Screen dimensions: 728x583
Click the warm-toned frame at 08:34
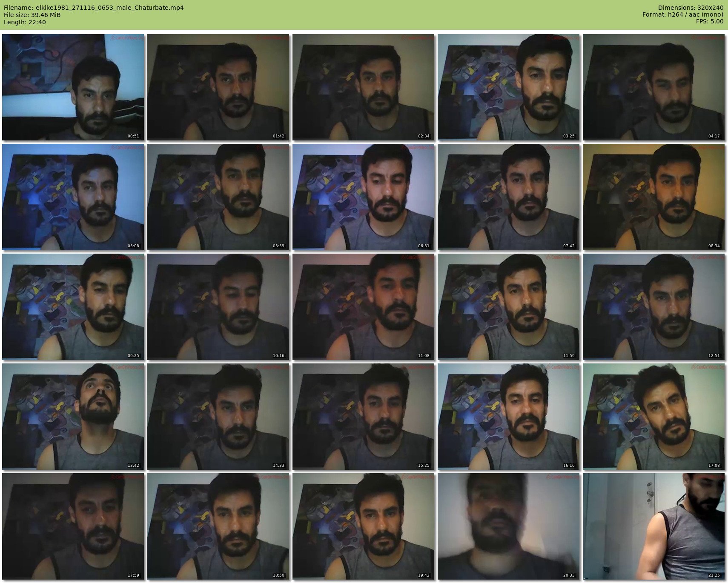pyautogui.click(x=653, y=197)
